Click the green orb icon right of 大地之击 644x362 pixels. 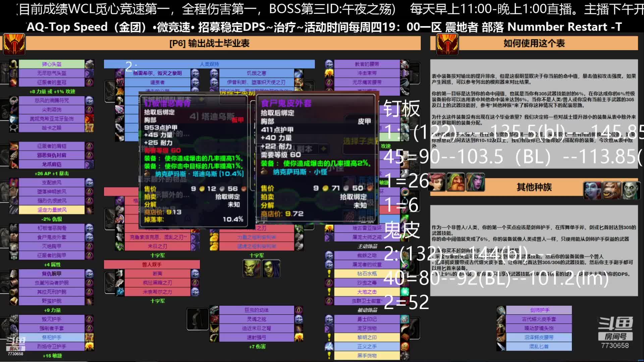tap(405, 292)
